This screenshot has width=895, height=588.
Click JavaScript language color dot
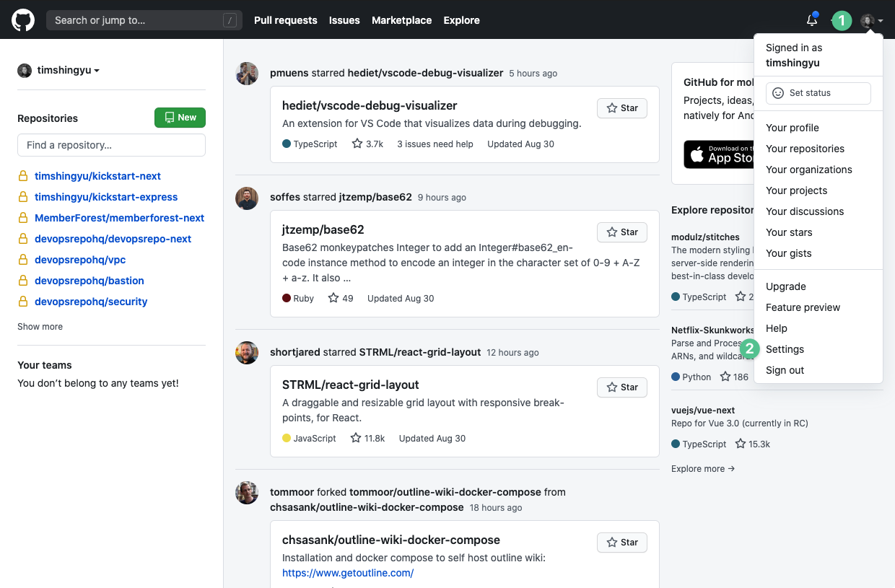(287, 438)
